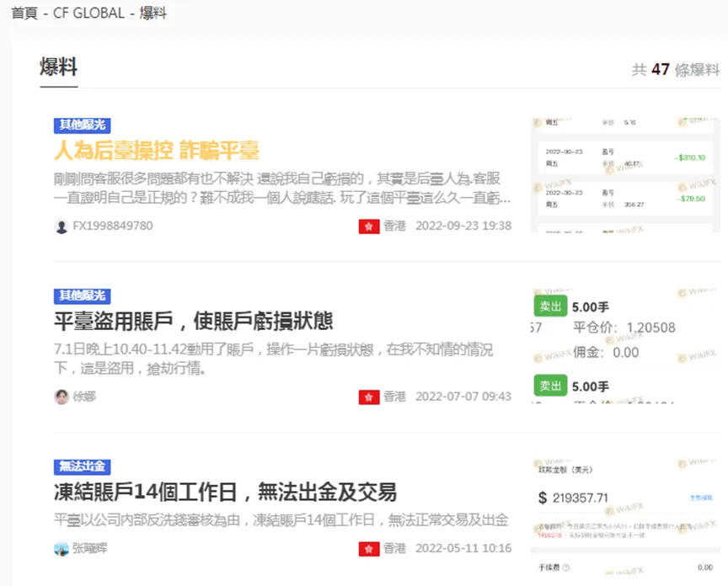Screen dimensions: 728x586
Task: Open post 平臺盜用賬戶，使賬戶虧損狀態
Action: tap(193, 321)
